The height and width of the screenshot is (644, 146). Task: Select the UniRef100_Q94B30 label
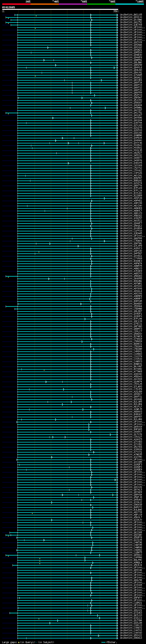point(131,55)
